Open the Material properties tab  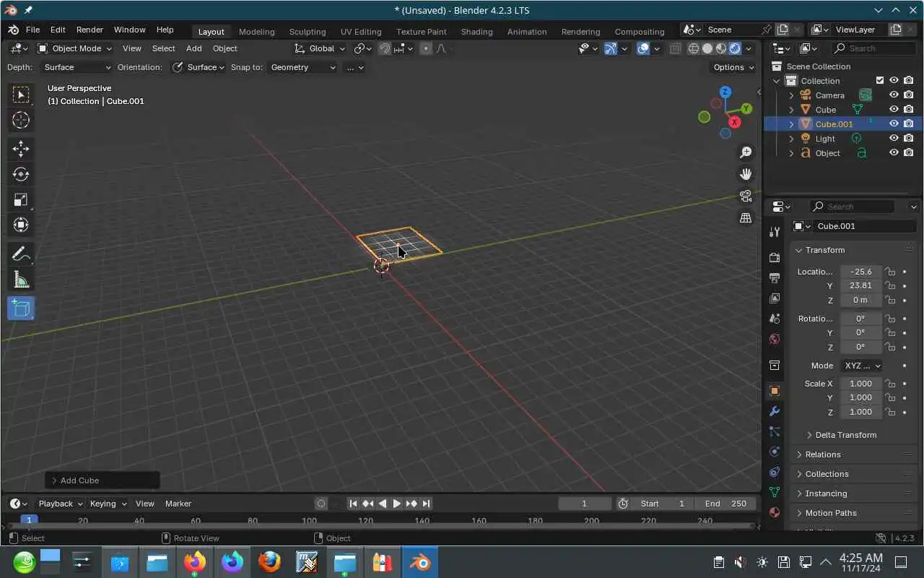click(x=775, y=512)
